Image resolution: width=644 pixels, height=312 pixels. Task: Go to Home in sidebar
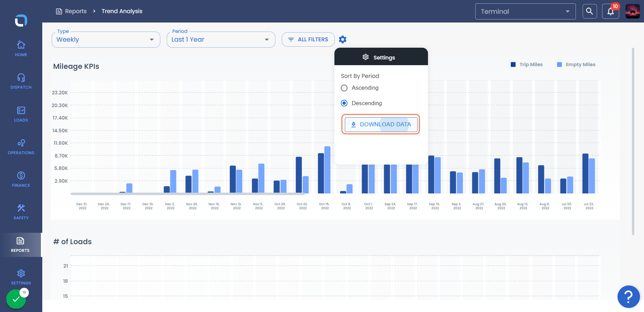coord(21,49)
